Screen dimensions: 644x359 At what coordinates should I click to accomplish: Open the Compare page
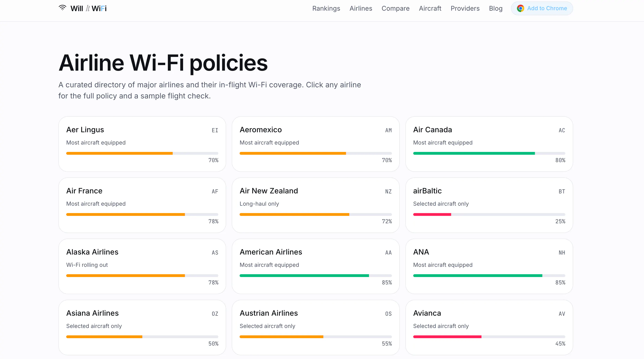(396, 9)
